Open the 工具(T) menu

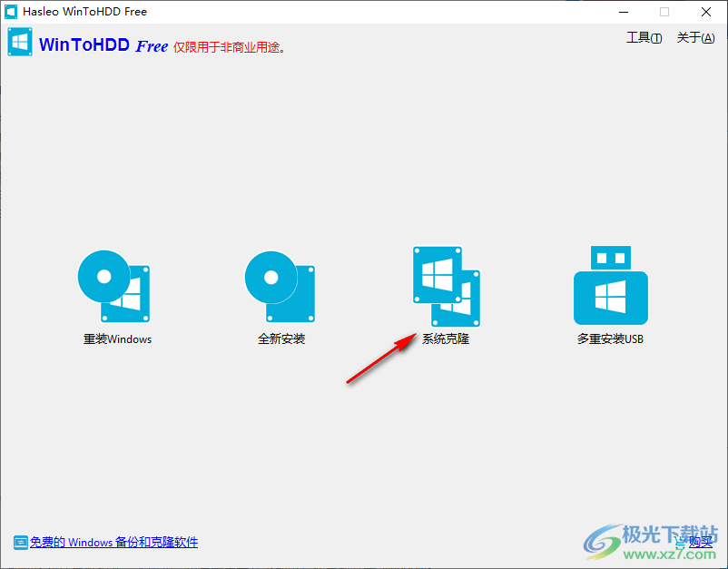[644, 37]
